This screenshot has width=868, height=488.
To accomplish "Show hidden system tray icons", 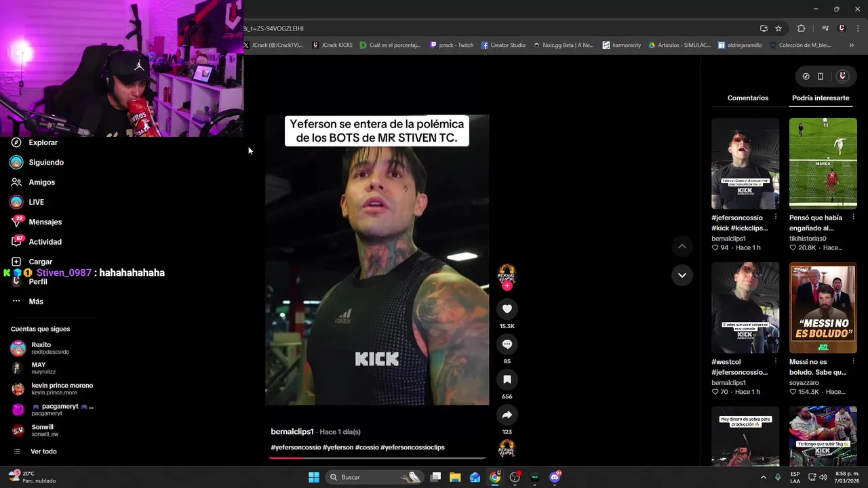I will 763,477.
